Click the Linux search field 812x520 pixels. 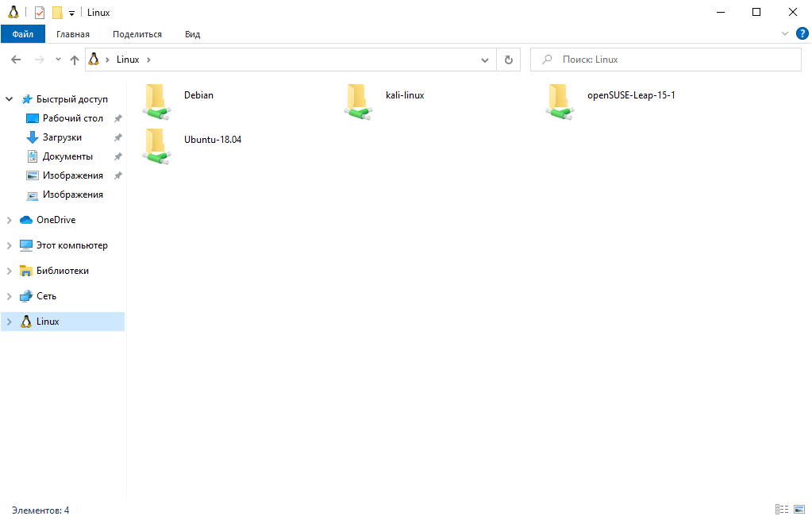click(666, 60)
